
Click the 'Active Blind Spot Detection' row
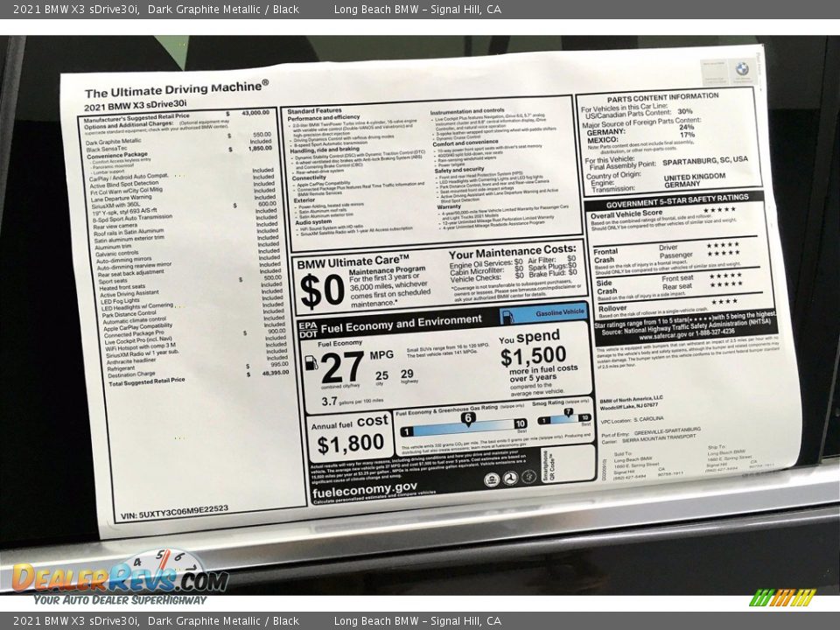point(124,185)
